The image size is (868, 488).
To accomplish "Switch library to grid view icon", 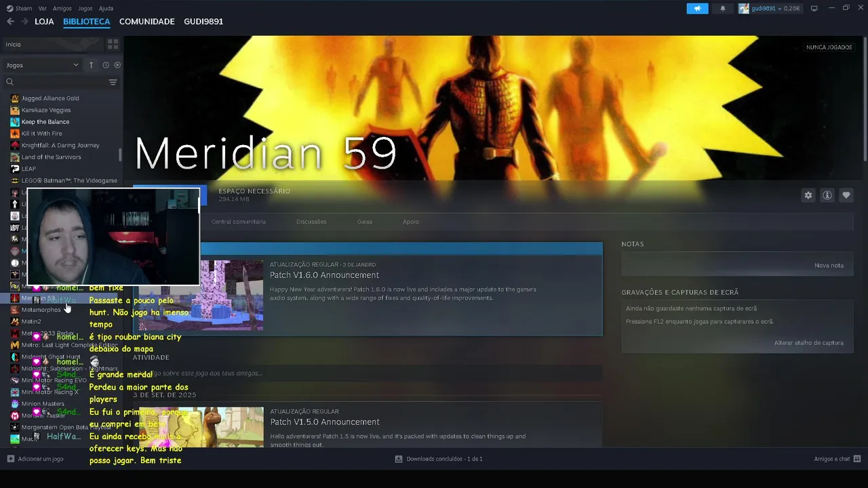I will click(x=113, y=44).
